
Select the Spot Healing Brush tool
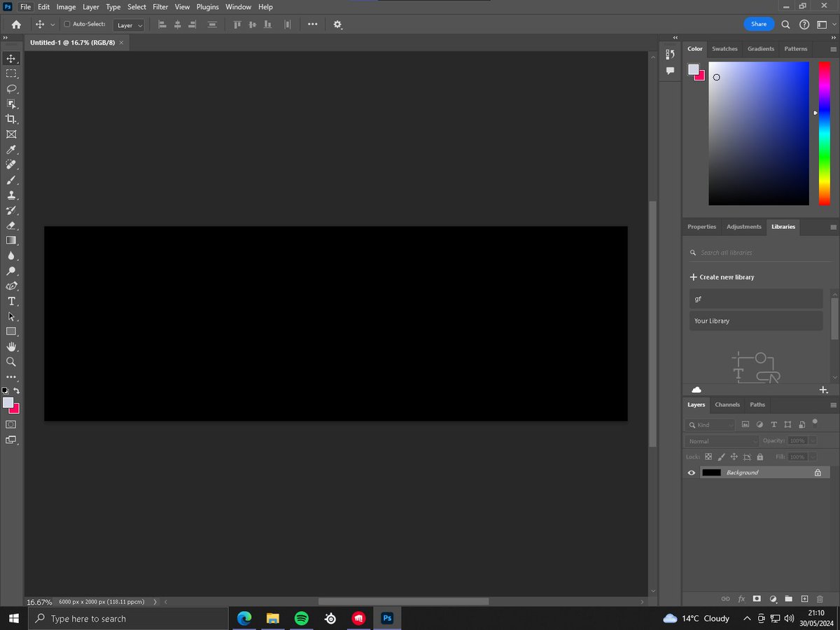pyautogui.click(x=11, y=164)
